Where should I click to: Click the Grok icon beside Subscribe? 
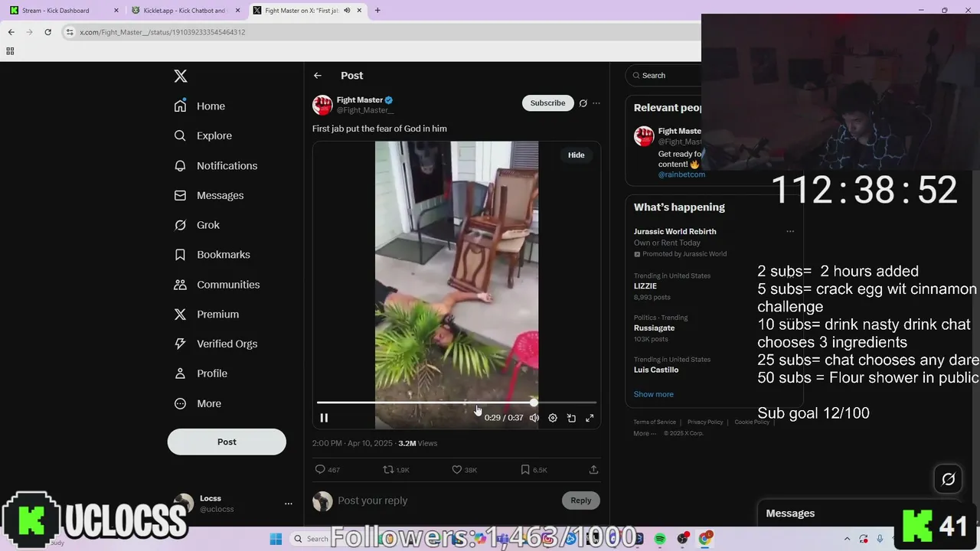click(x=583, y=103)
